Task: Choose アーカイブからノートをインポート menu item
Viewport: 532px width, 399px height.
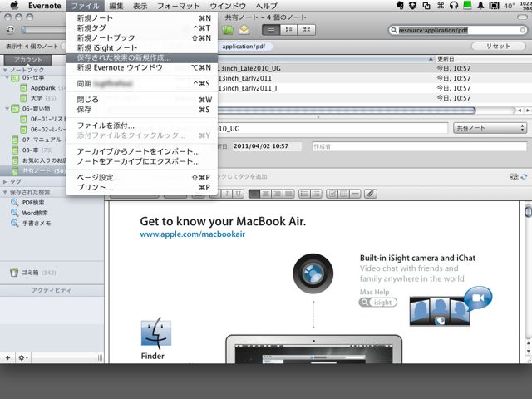Action: 142,151
